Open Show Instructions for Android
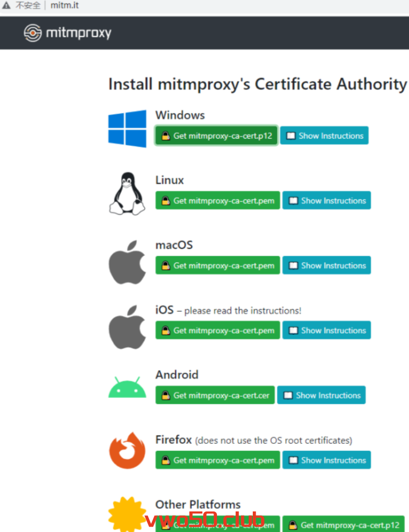The width and height of the screenshot is (409, 532). (321, 395)
